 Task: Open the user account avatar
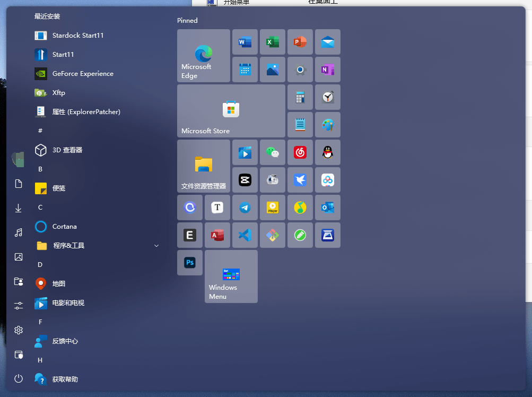click(x=19, y=159)
